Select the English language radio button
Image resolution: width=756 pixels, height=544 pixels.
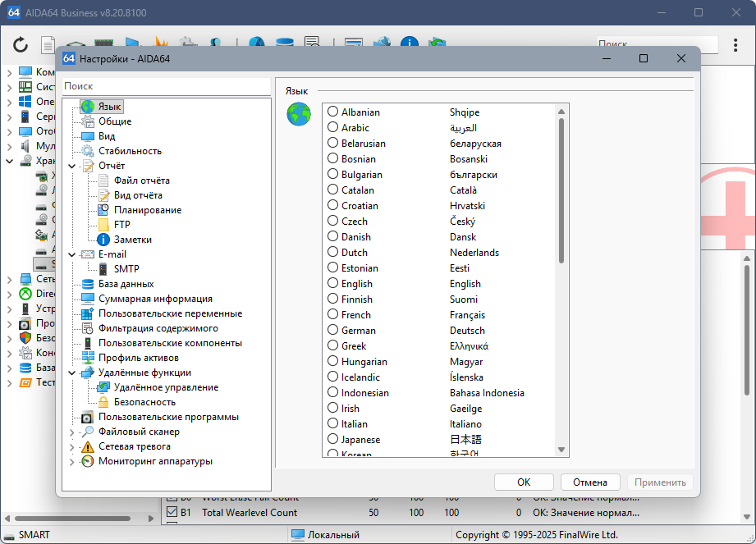pyautogui.click(x=333, y=283)
